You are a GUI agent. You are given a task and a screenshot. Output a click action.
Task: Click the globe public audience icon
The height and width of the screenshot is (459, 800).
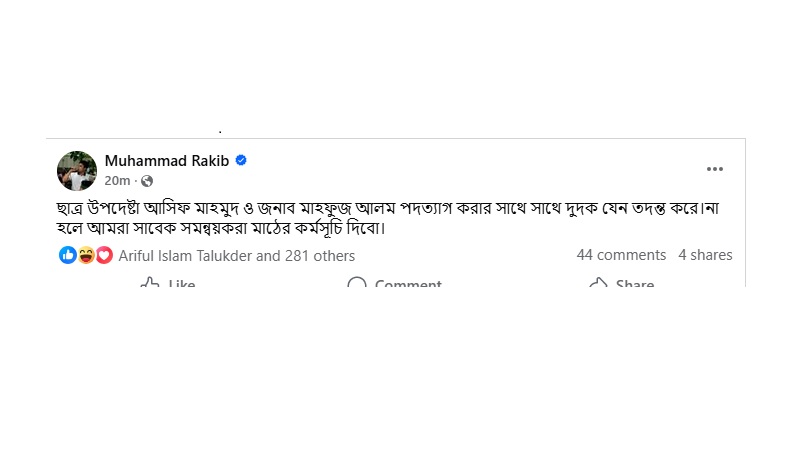point(147,181)
